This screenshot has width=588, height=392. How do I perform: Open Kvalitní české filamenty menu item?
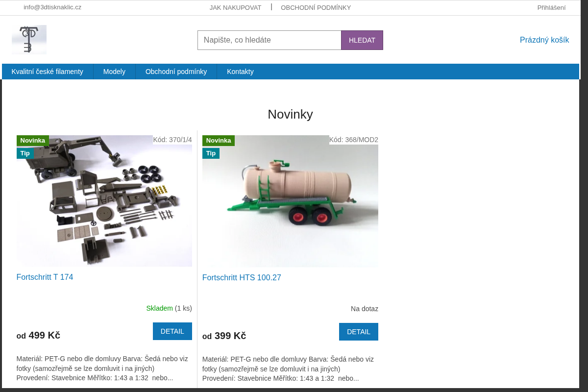click(48, 72)
